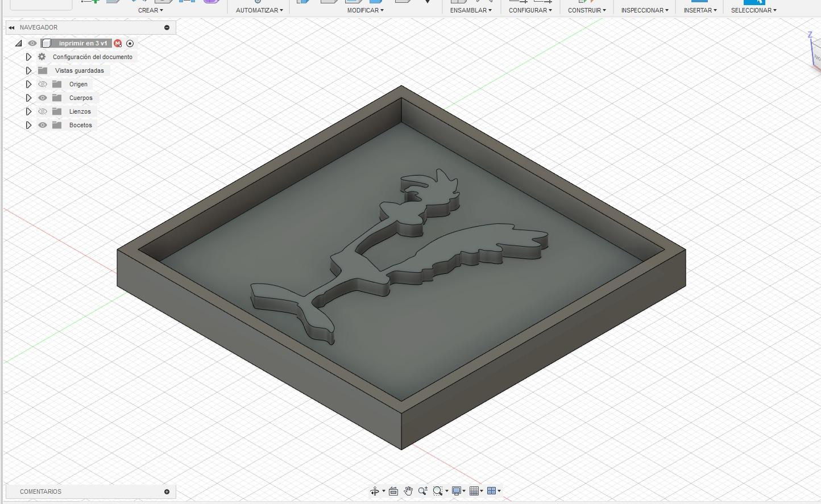Expand Configuración del documento
This screenshot has height=504, width=821.
(x=28, y=57)
